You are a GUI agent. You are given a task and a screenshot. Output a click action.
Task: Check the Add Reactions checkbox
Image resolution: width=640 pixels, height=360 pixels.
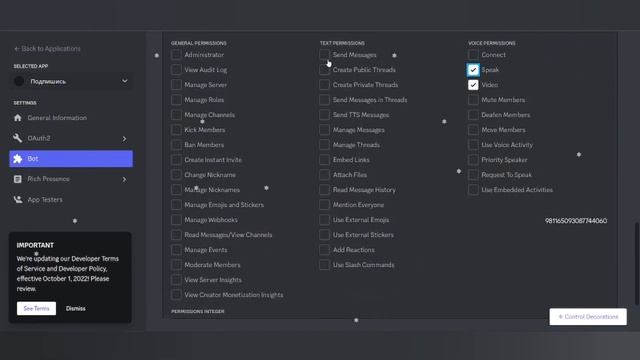[324, 250]
